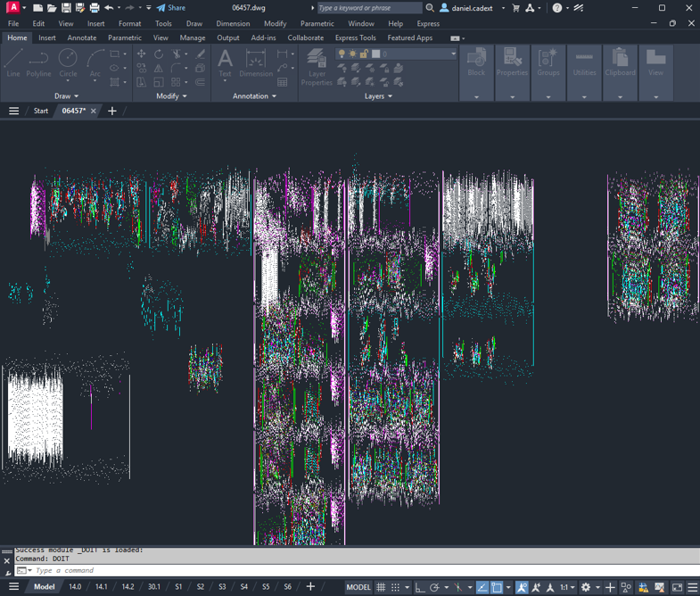Toggle Polar Tracking in status bar
Image resolution: width=700 pixels, height=596 pixels.
[x=434, y=587]
